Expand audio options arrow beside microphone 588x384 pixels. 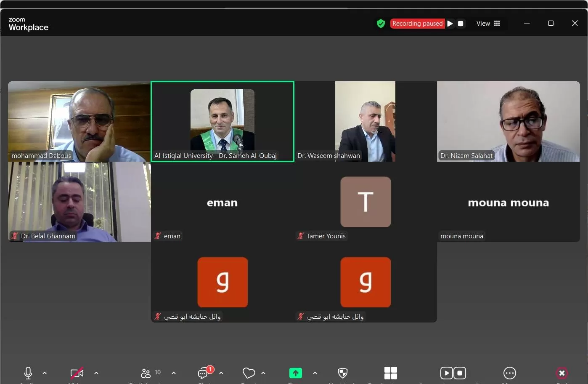(45, 373)
